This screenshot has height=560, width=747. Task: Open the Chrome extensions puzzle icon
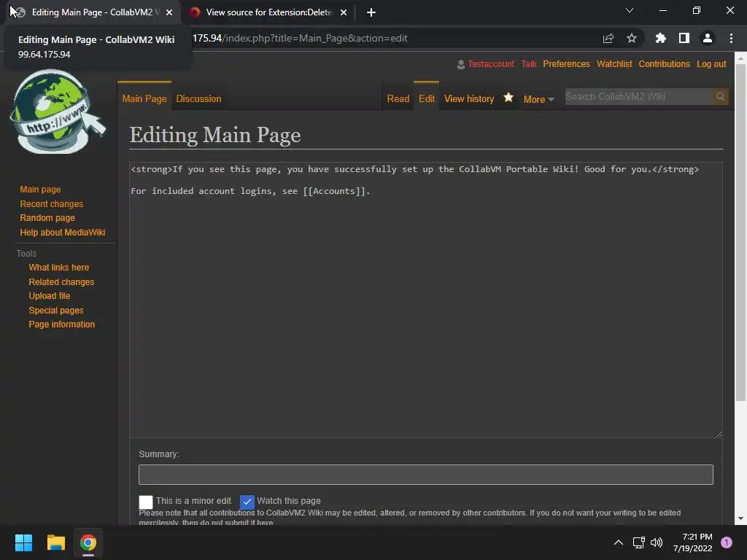click(x=660, y=39)
